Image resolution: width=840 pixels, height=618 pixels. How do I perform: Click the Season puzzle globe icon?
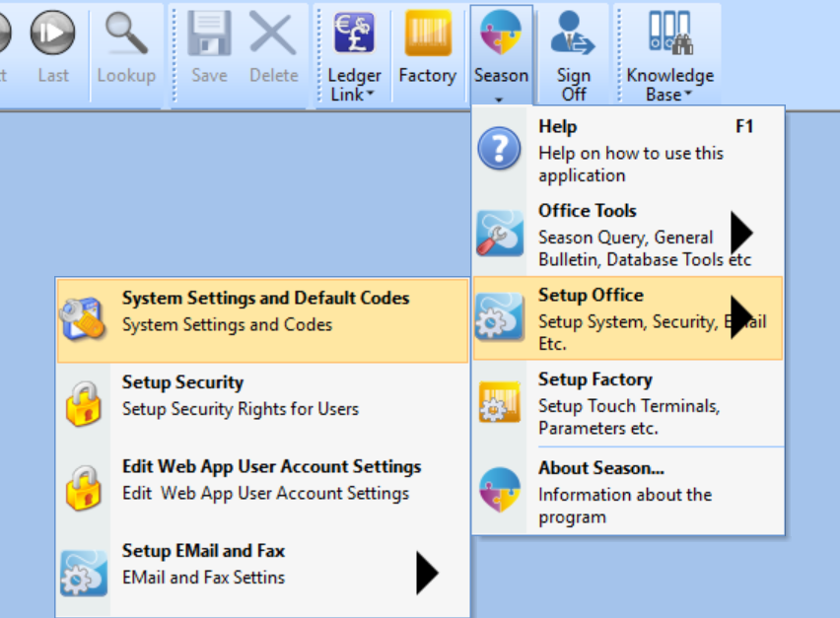pyautogui.click(x=501, y=34)
